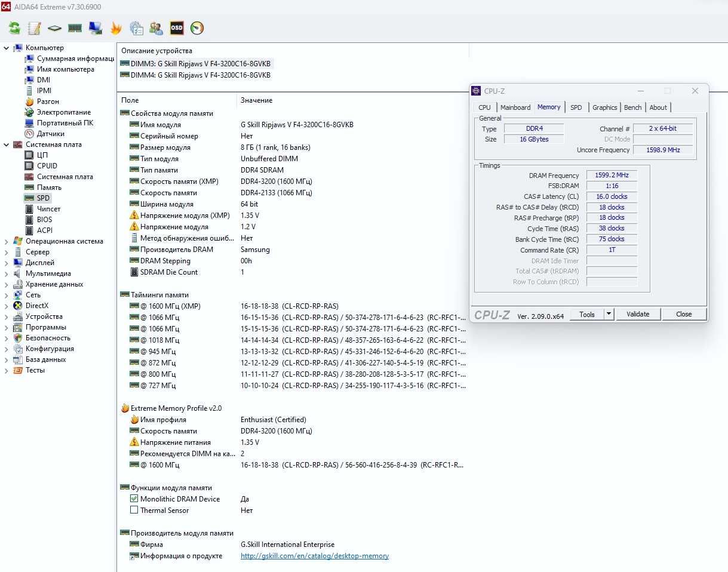Screen dimensions: 728x572
Task: Select the Memory tab in CPU-Z
Action: [x=549, y=107]
